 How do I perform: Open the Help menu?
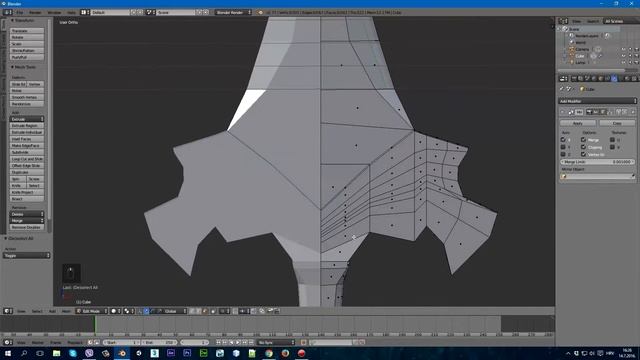tap(71, 13)
